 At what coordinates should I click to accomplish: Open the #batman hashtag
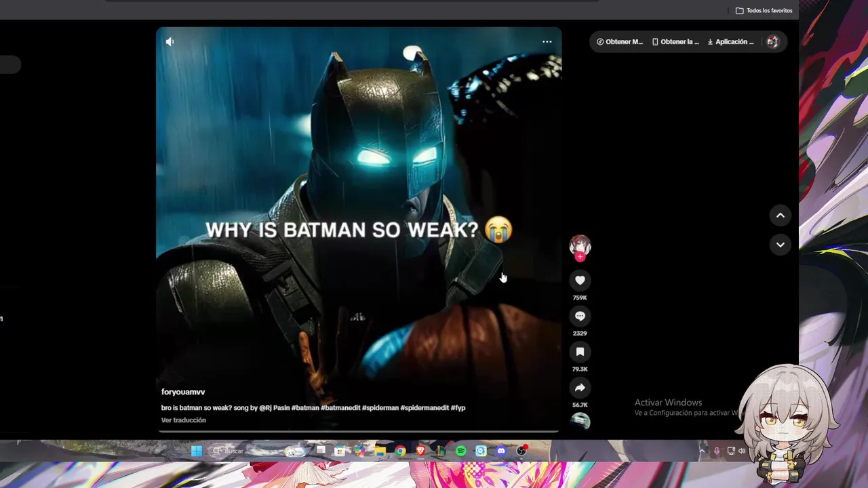pyautogui.click(x=305, y=408)
